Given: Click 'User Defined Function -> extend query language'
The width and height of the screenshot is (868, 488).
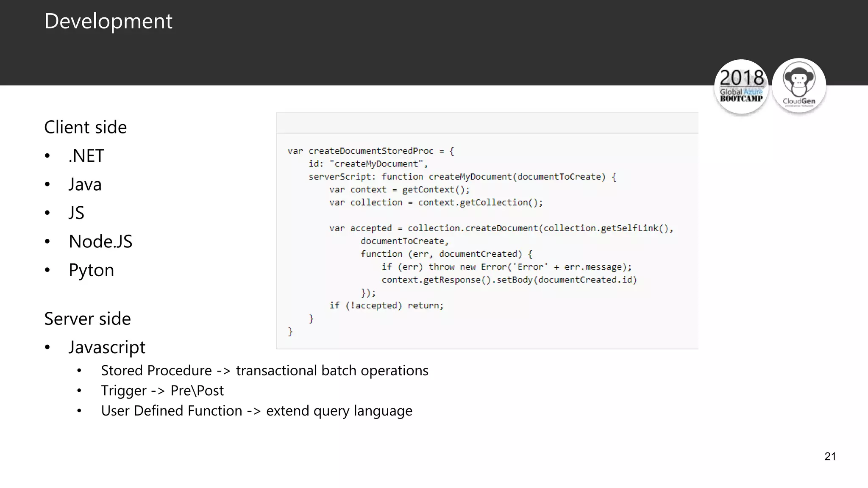Looking at the screenshot, I should 256,411.
